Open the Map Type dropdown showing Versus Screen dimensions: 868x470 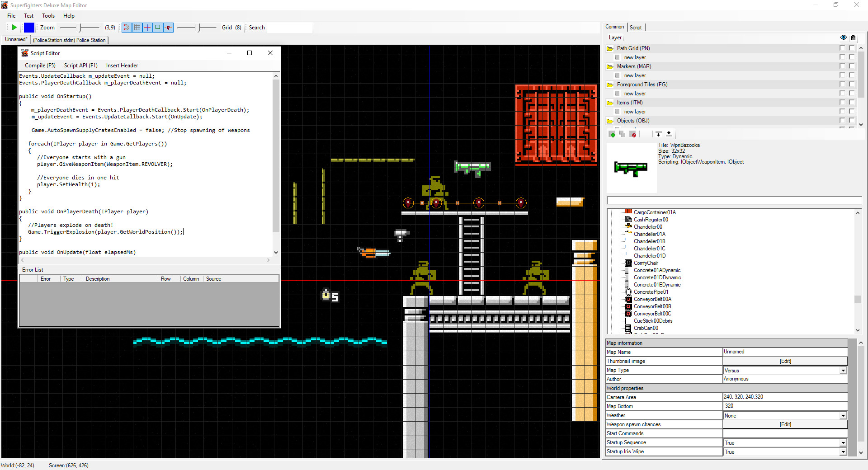pyautogui.click(x=842, y=370)
